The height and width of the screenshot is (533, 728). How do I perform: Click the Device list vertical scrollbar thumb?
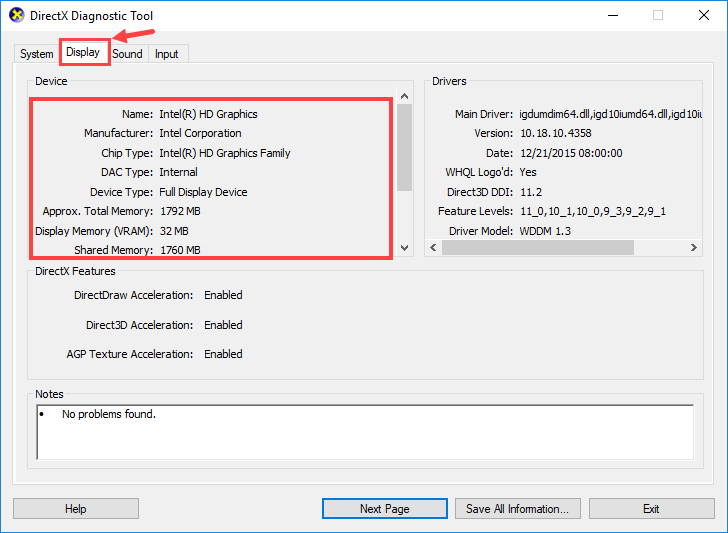point(404,147)
